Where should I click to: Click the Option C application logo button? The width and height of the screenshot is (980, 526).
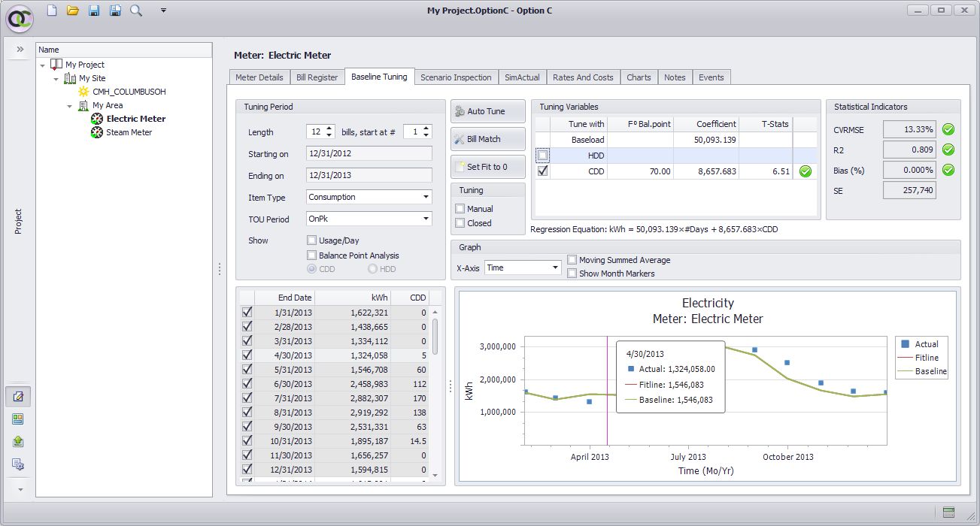coord(19,19)
